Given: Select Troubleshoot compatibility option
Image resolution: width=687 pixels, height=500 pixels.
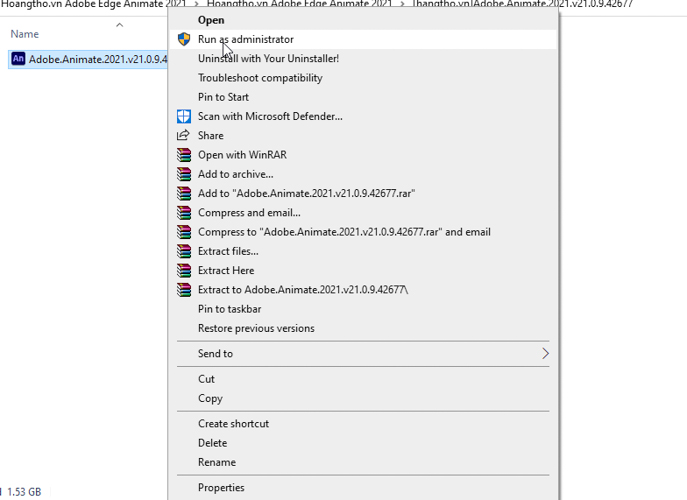Looking at the screenshot, I should click(260, 78).
